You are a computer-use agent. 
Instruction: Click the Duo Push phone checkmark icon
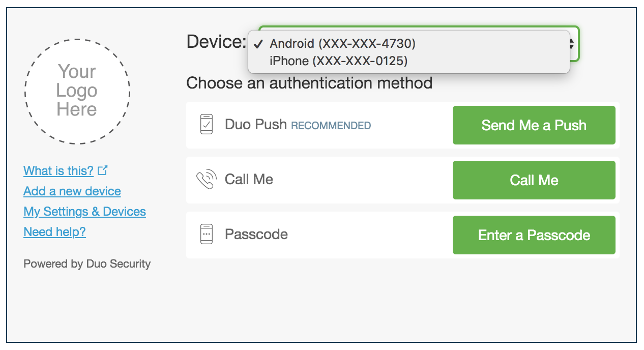[207, 125]
